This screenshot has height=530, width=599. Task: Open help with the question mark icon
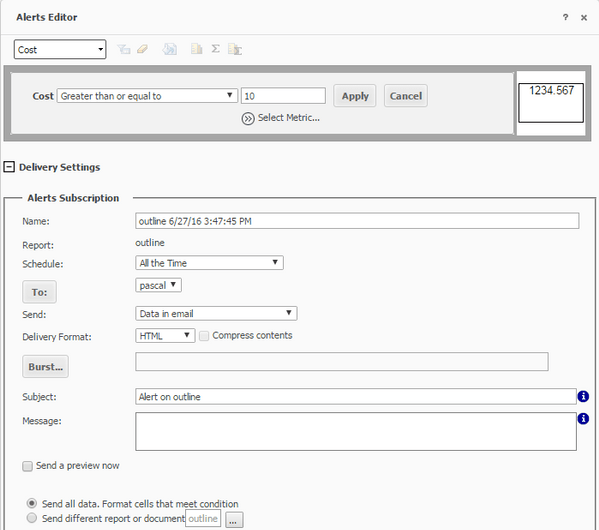[x=565, y=17]
